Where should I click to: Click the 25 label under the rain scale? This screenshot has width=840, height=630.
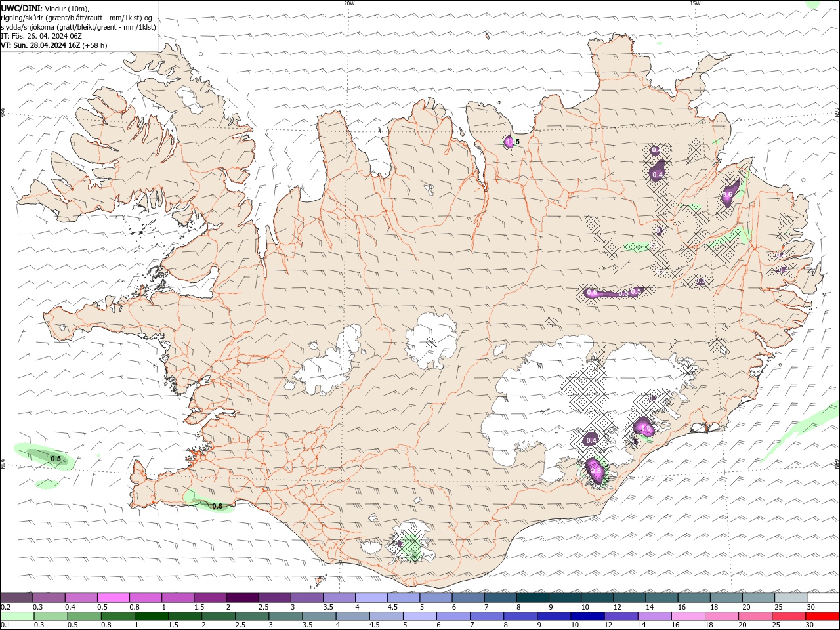click(x=776, y=625)
